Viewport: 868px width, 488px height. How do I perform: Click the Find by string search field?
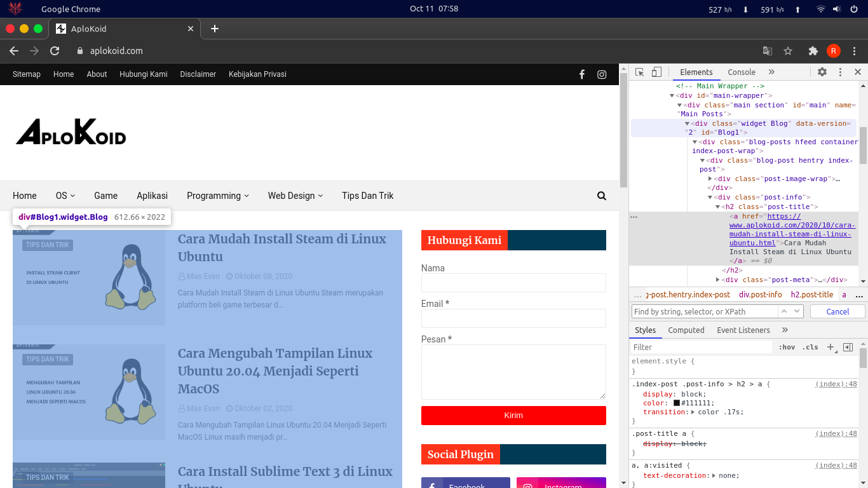pyautogui.click(x=704, y=311)
